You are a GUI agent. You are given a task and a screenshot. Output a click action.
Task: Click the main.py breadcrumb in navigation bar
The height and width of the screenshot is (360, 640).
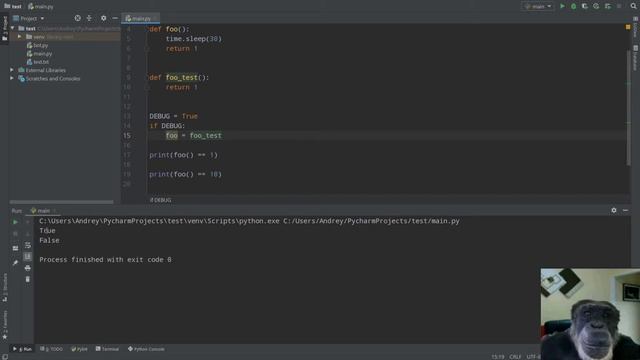(40, 6)
